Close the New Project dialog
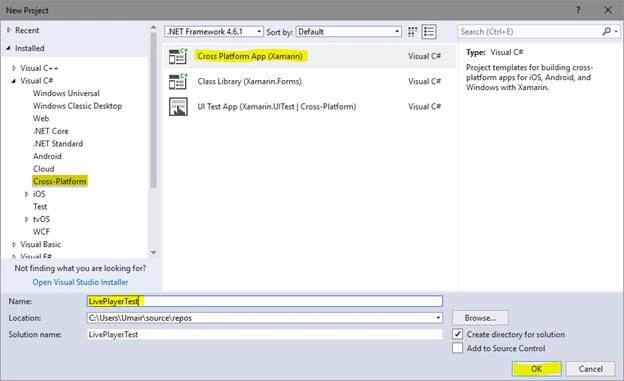The image size is (624, 381). point(608,10)
